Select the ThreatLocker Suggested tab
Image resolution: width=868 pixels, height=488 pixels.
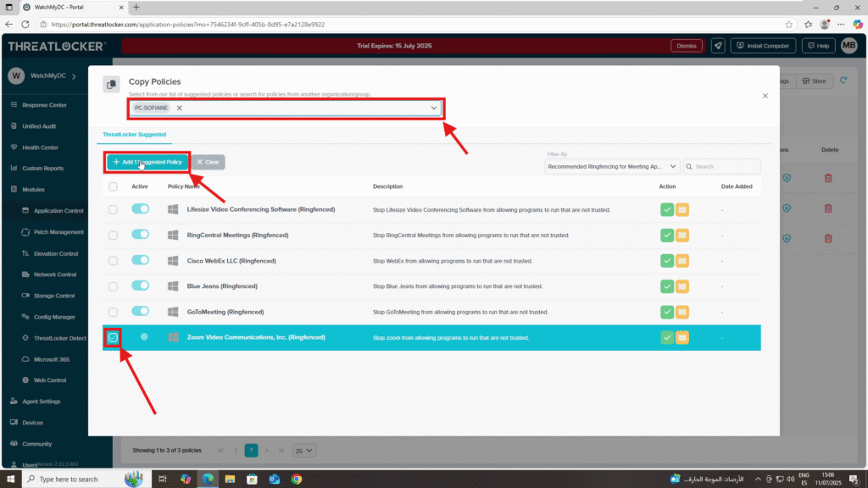[x=134, y=135]
